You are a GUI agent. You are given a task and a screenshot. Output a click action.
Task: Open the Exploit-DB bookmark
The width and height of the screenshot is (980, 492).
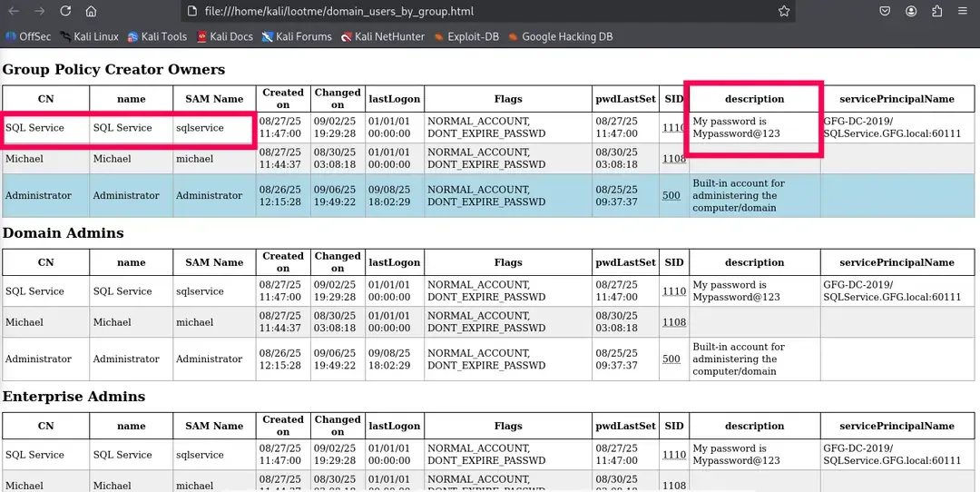467,37
